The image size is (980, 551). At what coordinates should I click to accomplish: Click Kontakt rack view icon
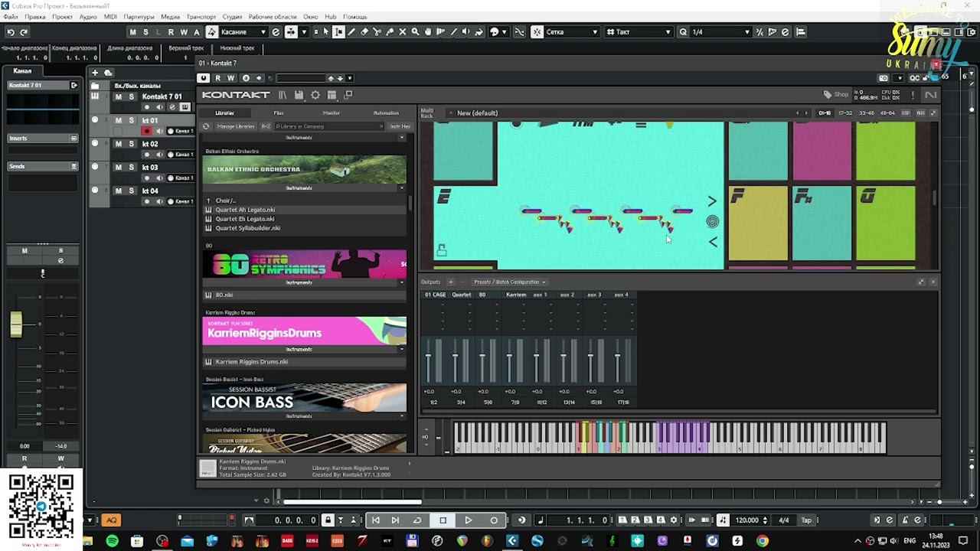332,95
